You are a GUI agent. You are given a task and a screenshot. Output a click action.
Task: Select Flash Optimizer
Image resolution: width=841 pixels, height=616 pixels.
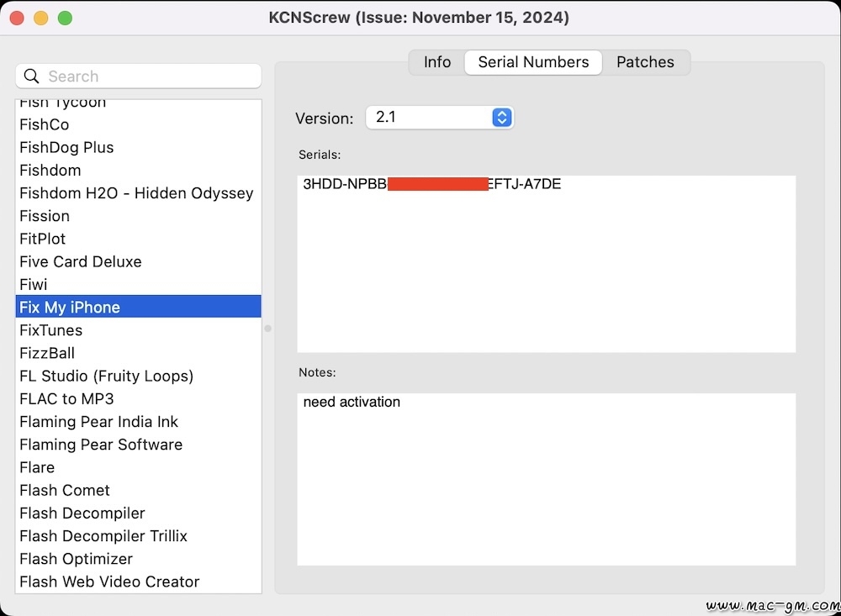tap(139, 559)
